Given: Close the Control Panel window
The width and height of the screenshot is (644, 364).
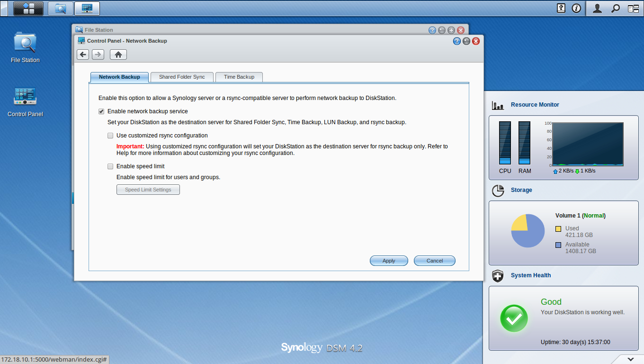Looking at the screenshot, I should [x=476, y=41].
